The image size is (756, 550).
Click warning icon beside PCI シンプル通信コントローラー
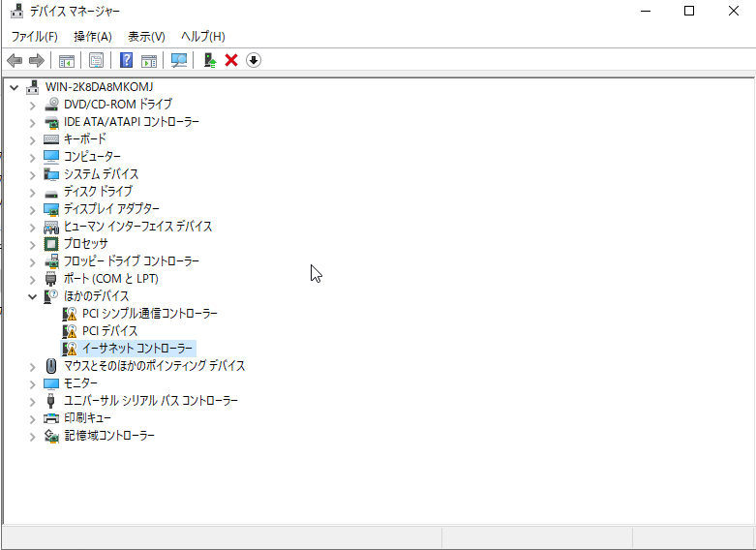coord(70,314)
